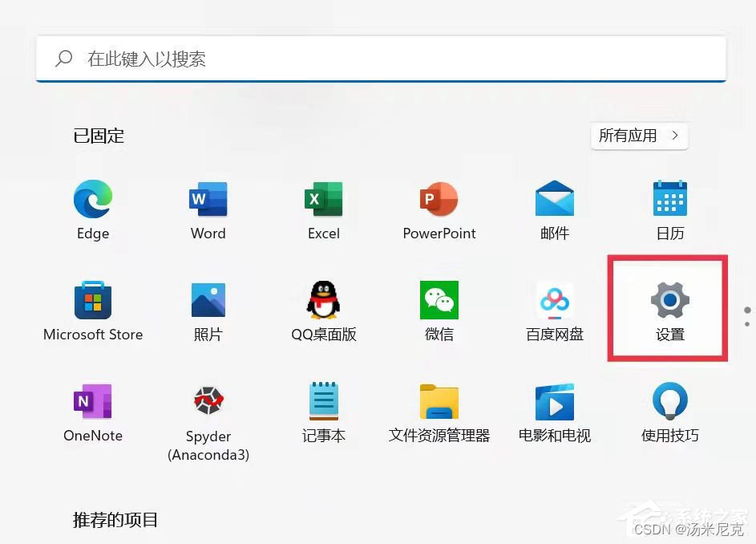Open the Excel app icon

tap(324, 199)
